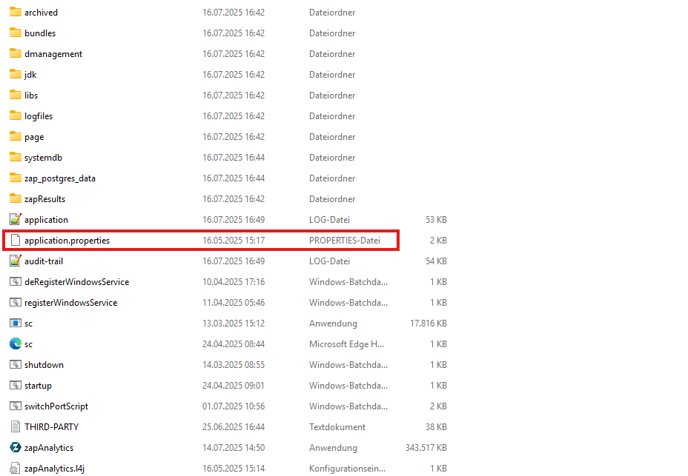Select the folder name 'zapResults'
This screenshot has width=688, height=476.
pyautogui.click(x=45, y=199)
